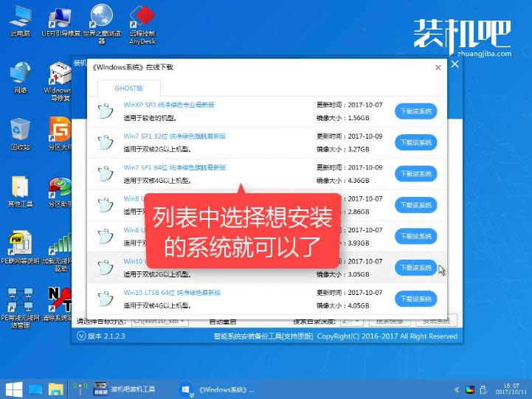
Task: Download the Win7 SP1 64位 system
Action: coord(415,173)
